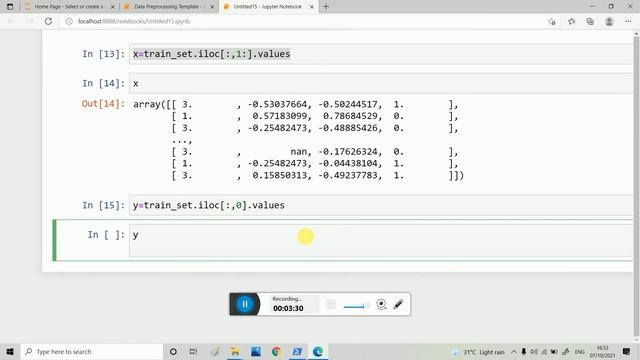Open the weather widget showing Light rain
Screen dimensions: 640x360
point(478,352)
